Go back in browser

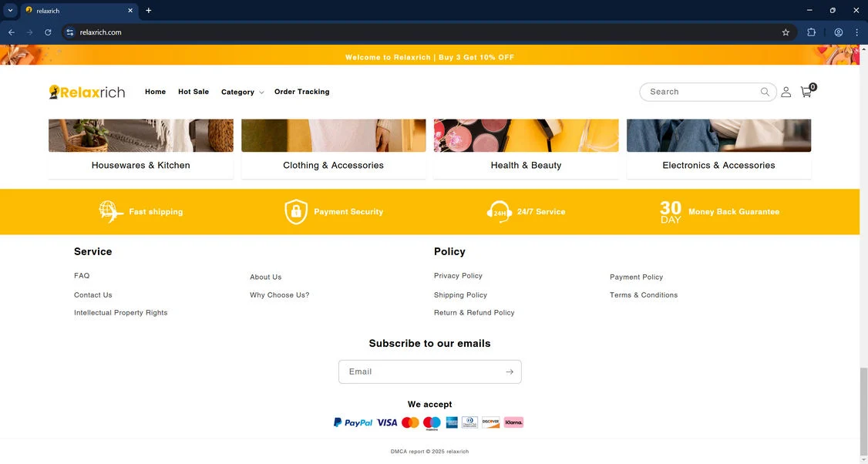12,32
